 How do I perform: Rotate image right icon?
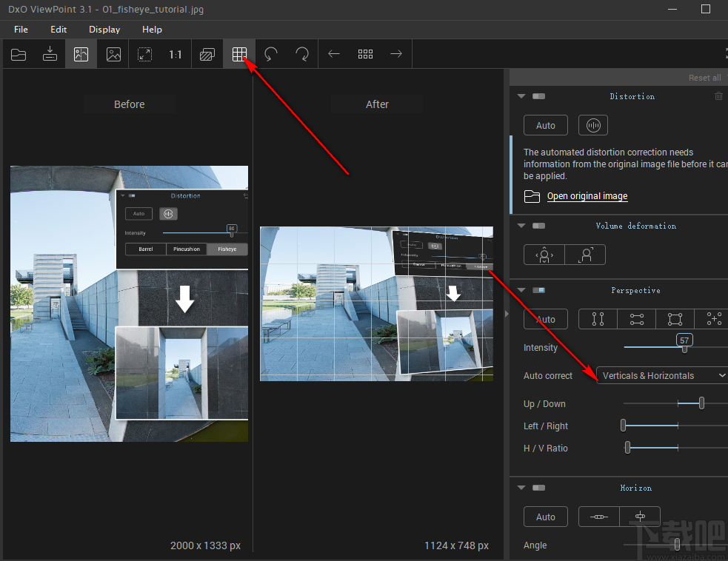[302, 54]
